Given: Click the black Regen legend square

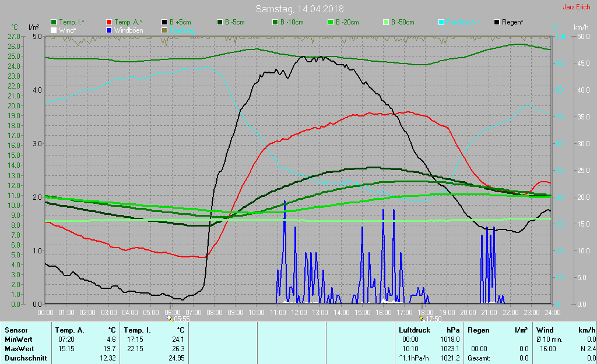Looking at the screenshot, I should pyautogui.click(x=497, y=22).
